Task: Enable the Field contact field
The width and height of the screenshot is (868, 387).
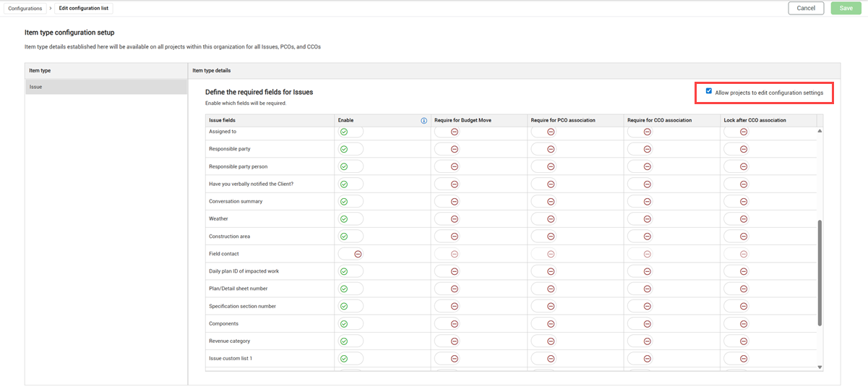Action: 351,254
